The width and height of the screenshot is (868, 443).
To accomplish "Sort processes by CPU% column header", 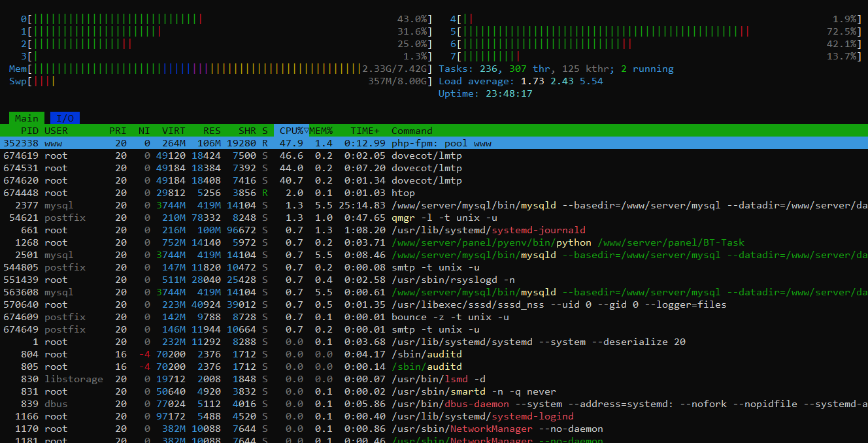I will point(291,131).
